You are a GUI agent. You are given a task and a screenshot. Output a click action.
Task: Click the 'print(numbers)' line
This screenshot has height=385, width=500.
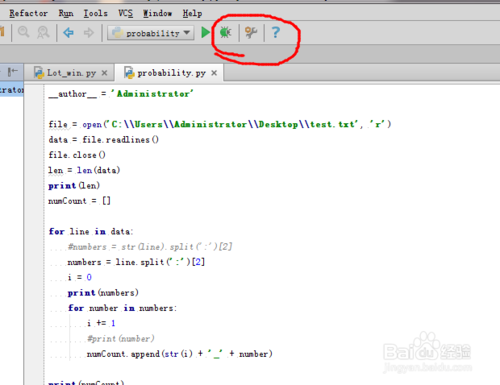pos(103,293)
